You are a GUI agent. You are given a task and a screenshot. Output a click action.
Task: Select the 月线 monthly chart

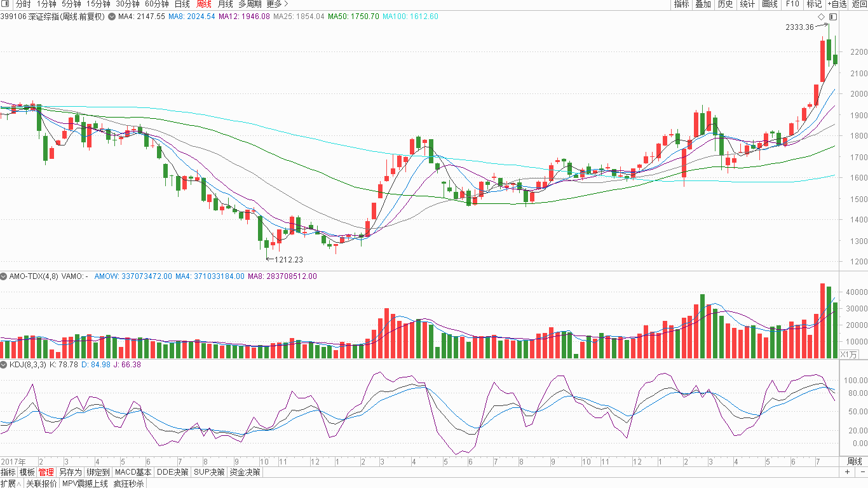tap(225, 4)
